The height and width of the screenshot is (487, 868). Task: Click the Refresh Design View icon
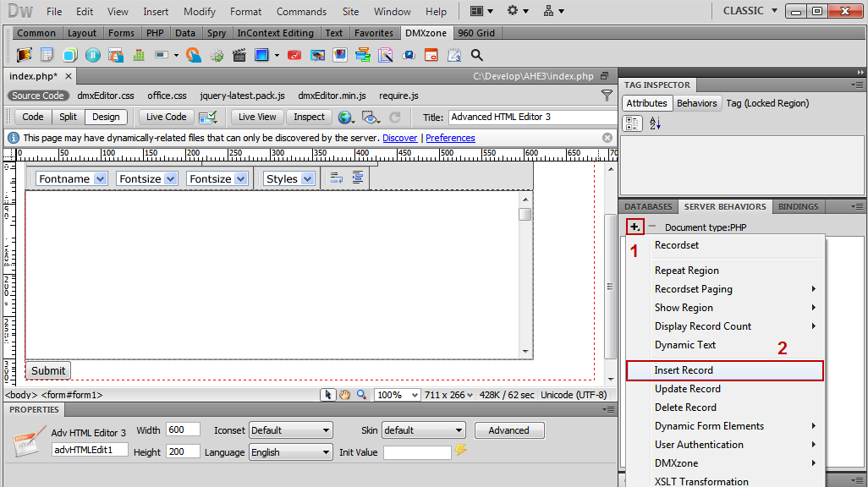tap(395, 117)
